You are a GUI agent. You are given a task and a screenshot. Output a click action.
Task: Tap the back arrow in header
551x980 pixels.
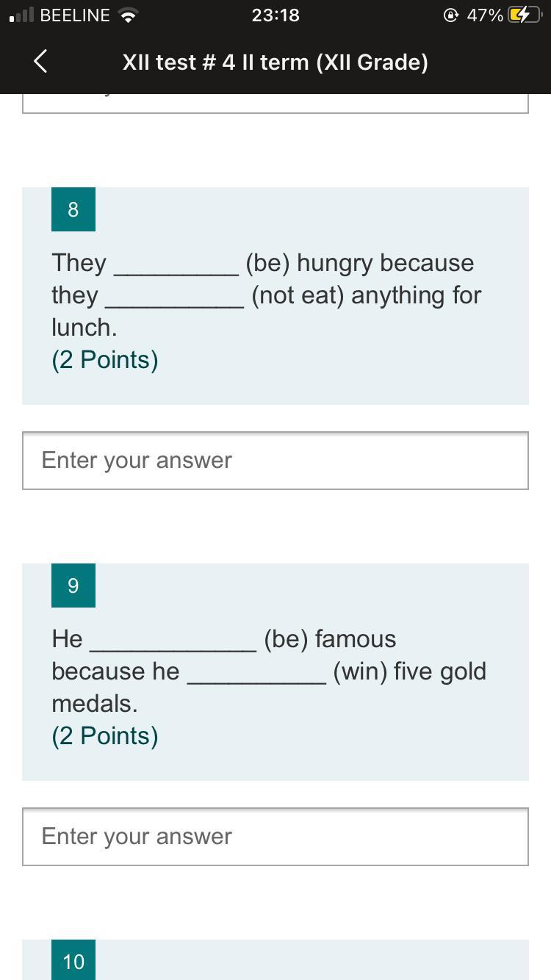tap(40, 62)
